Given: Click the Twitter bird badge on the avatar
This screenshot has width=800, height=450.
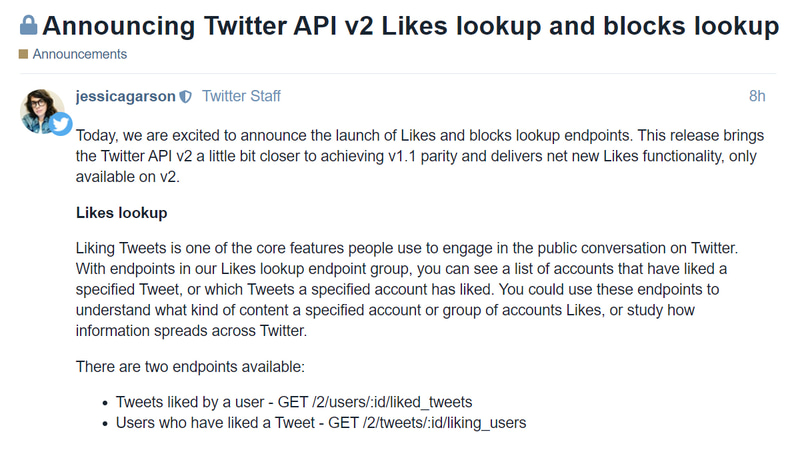Looking at the screenshot, I should [61, 124].
